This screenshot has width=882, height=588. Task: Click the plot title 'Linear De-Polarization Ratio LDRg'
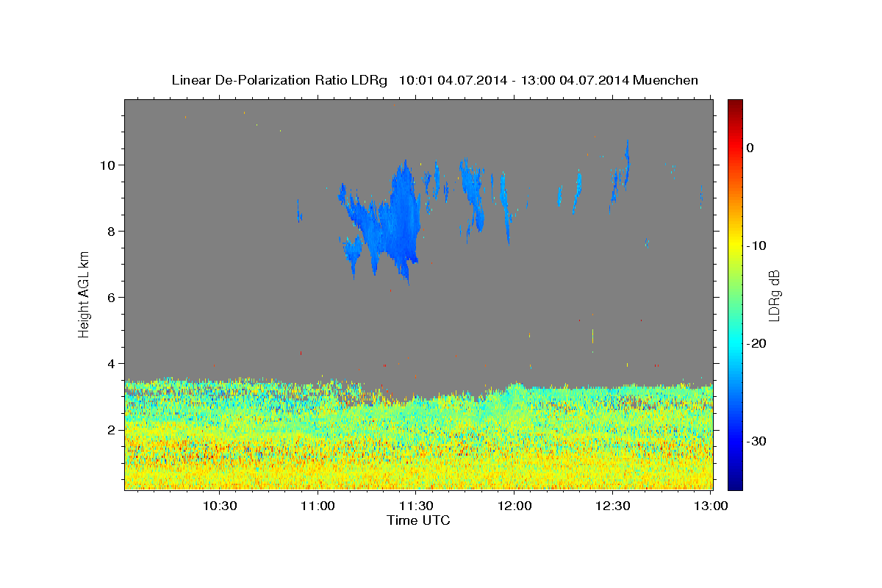(x=279, y=80)
